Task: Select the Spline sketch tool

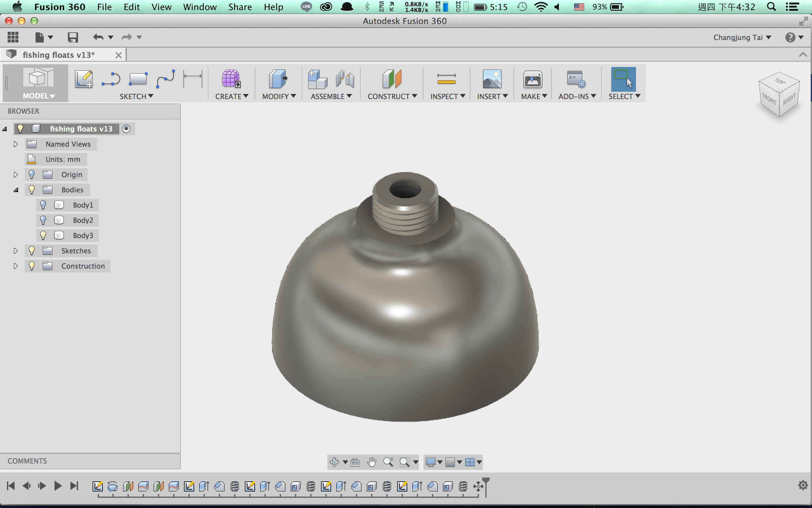Action: coord(166,79)
